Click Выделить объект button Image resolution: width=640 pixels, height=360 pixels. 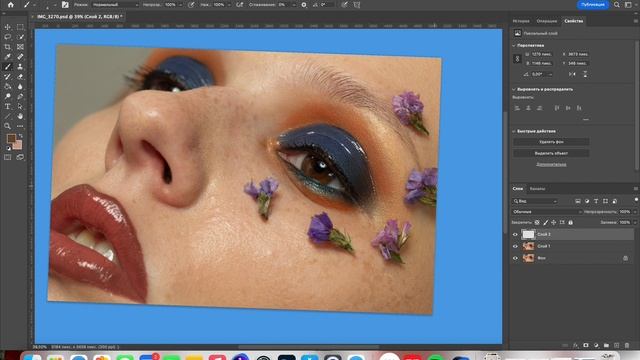(551, 153)
